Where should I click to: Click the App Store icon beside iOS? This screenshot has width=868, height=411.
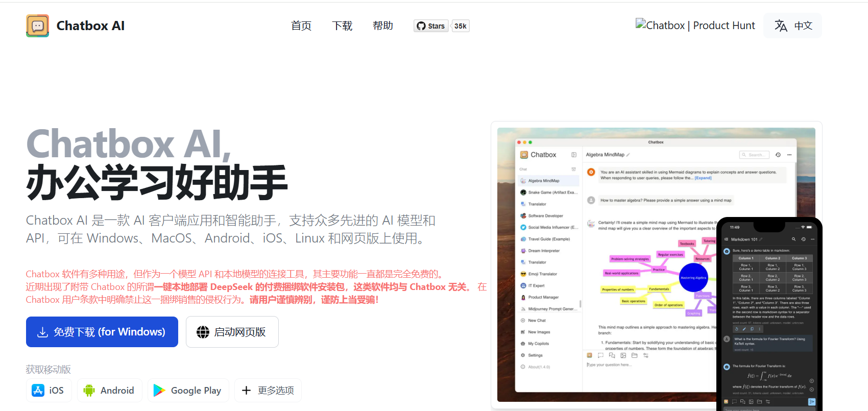38,390
